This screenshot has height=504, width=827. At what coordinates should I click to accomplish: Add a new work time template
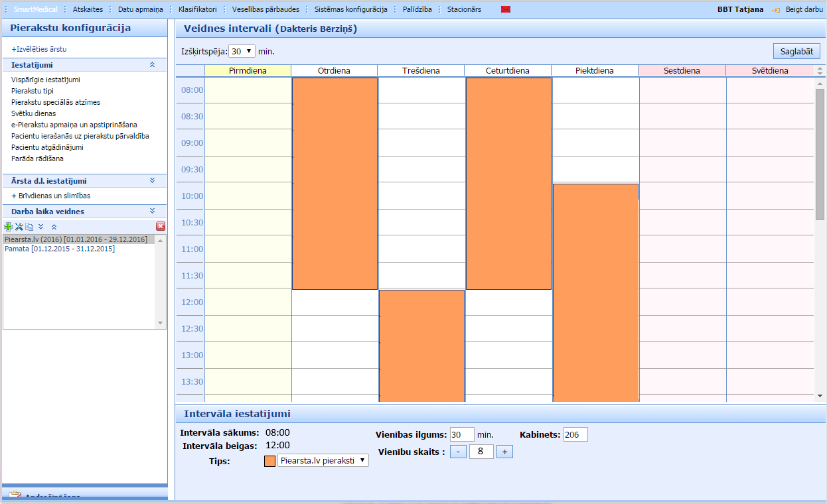(x=8, y=227)
